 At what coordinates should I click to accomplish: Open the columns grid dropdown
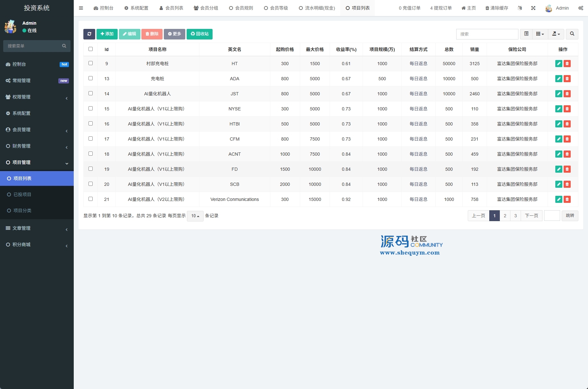[x=540, y=34]
